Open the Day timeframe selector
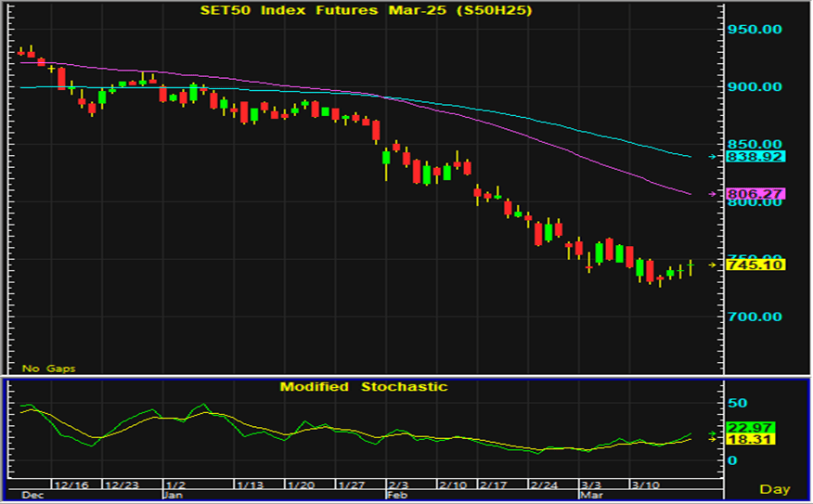 774,489
